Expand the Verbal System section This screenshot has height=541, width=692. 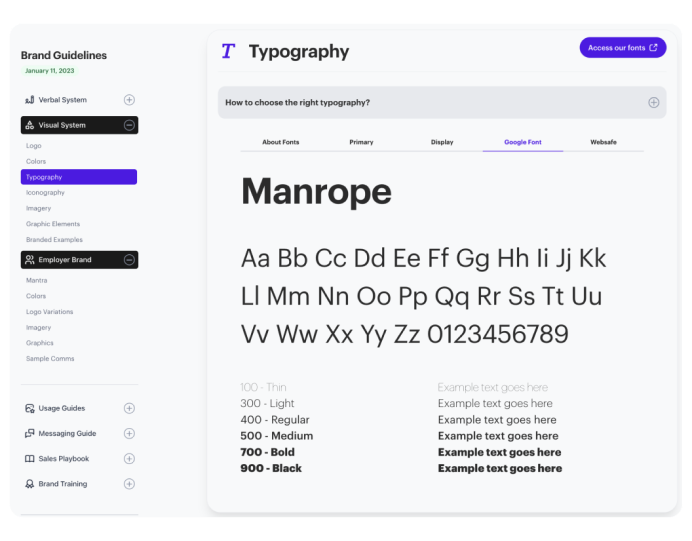pyautogui.click(x=129, y=100)
